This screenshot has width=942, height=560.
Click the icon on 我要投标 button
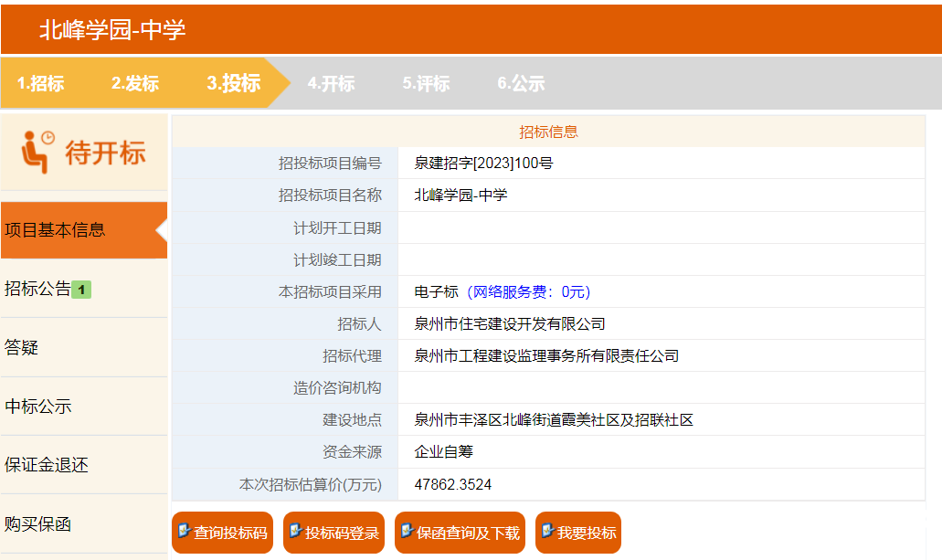(x=547, y=531)
